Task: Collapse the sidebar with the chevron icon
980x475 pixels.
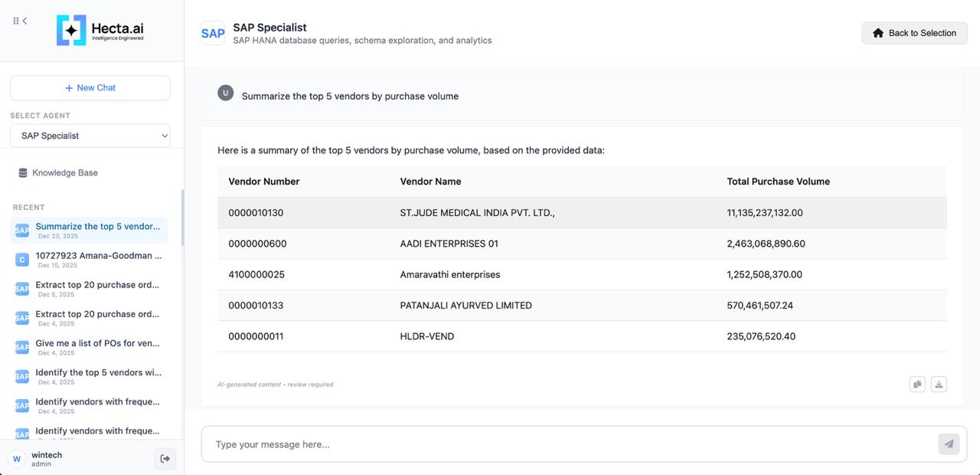Action: pos(24,21)
